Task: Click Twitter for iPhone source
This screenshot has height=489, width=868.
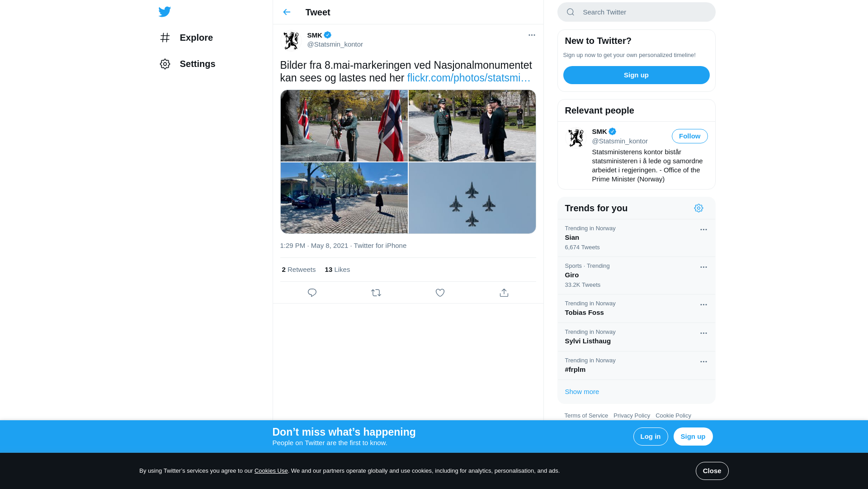Action: pos(380,246)
